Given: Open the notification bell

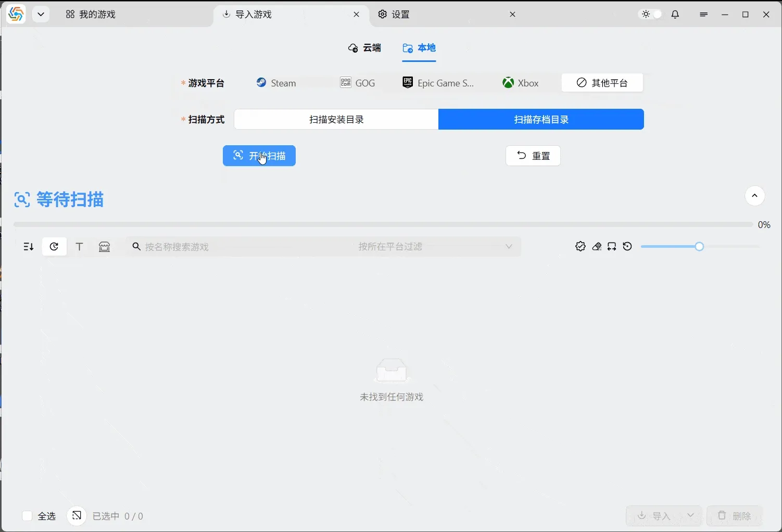Looking at the screenshot, I should 675,14.
